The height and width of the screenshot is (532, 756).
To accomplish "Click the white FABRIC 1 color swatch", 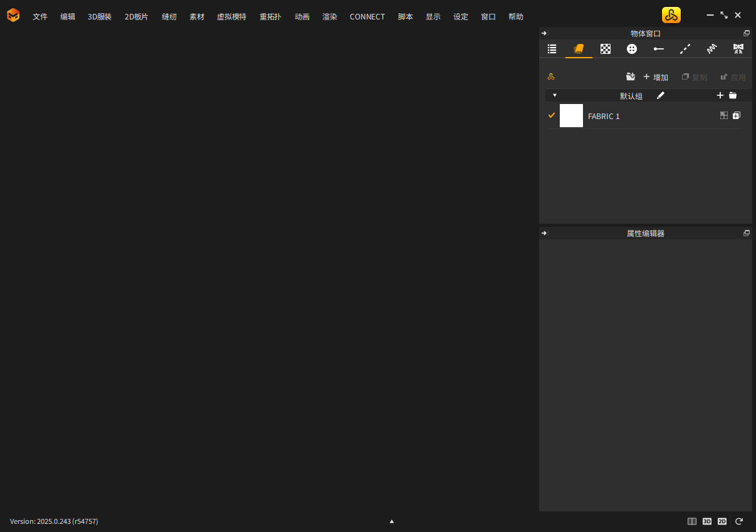I will click(571, 116).
